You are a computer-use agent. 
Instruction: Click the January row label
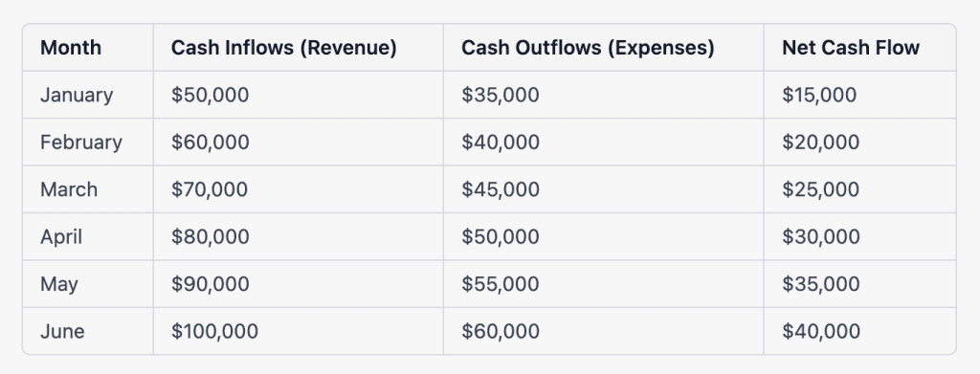(x=77, y=95)
